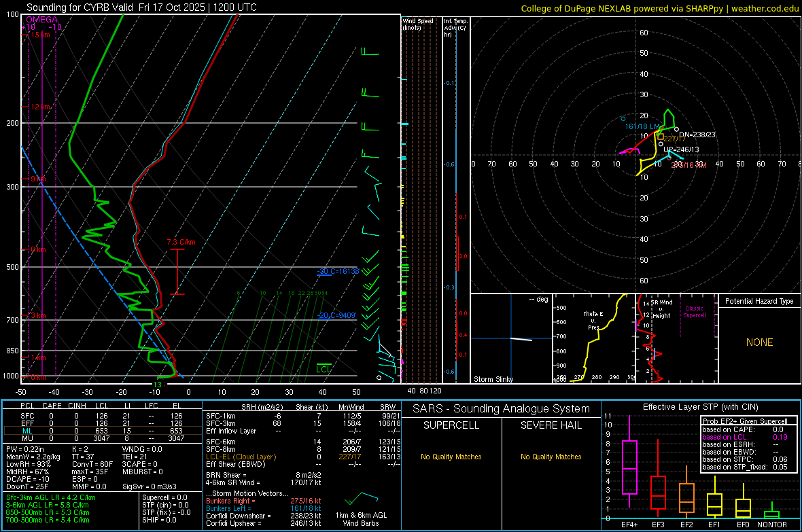Select the highlighted ML parcel row
This screenshot has height=532, width=802.
tap(103, 431)
